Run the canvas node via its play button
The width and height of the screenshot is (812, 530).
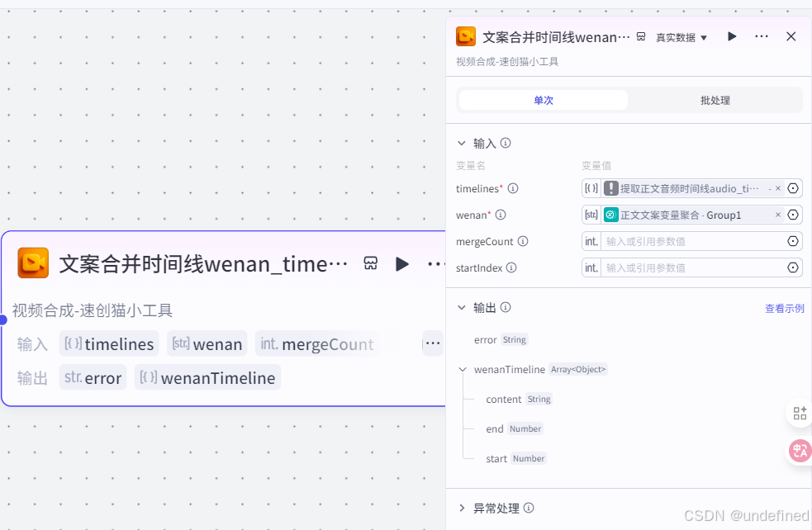point(401,264)
